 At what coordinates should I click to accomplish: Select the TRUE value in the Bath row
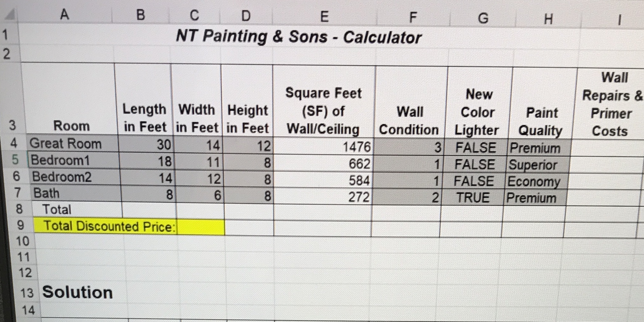(x=474, y=197)
